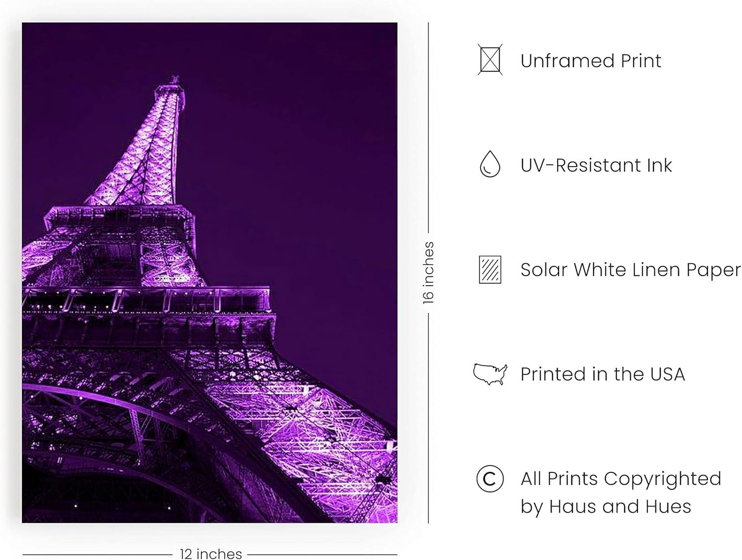742x560 pixels.
Task: Select the "Solar White Linen Paper" label
Action: (631, 270)
